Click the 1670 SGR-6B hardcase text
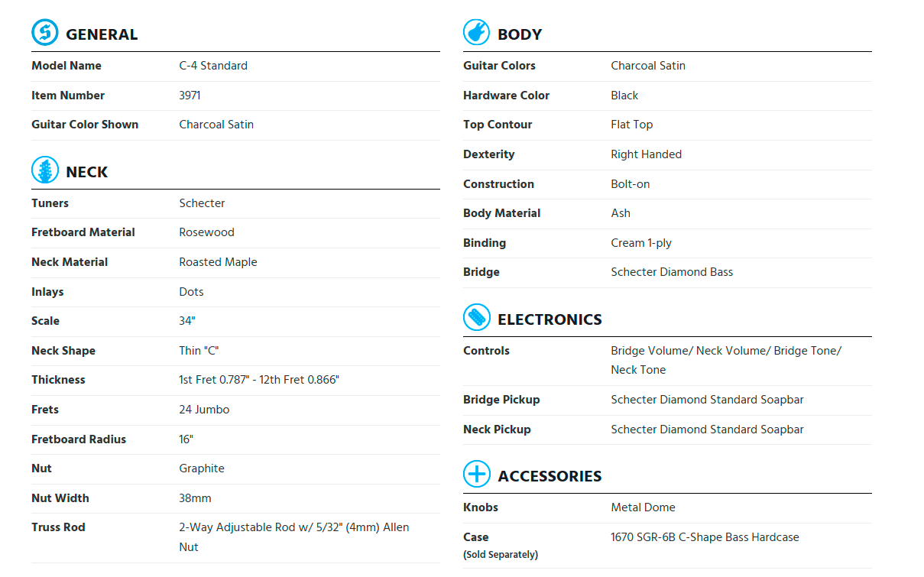Viewport: 924px width, 577px height. coord(705,537)
